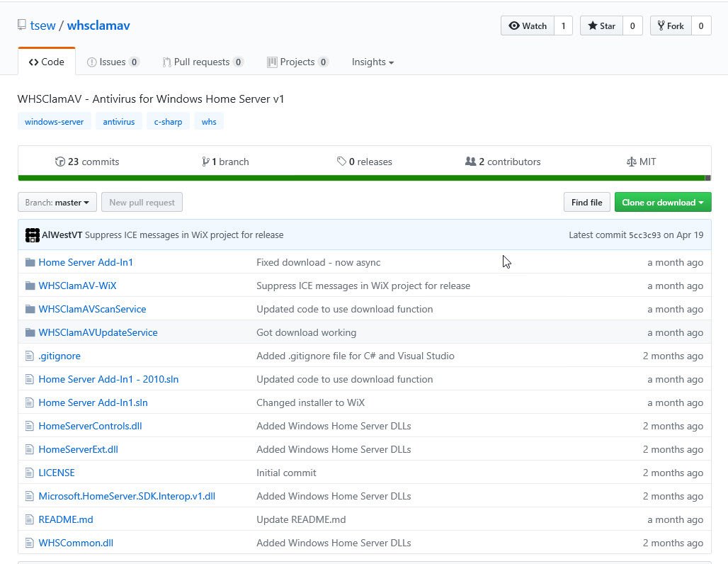Click the AlWestVT avatar icon
Screen dimensions: 728x564
tap(32, 235)
